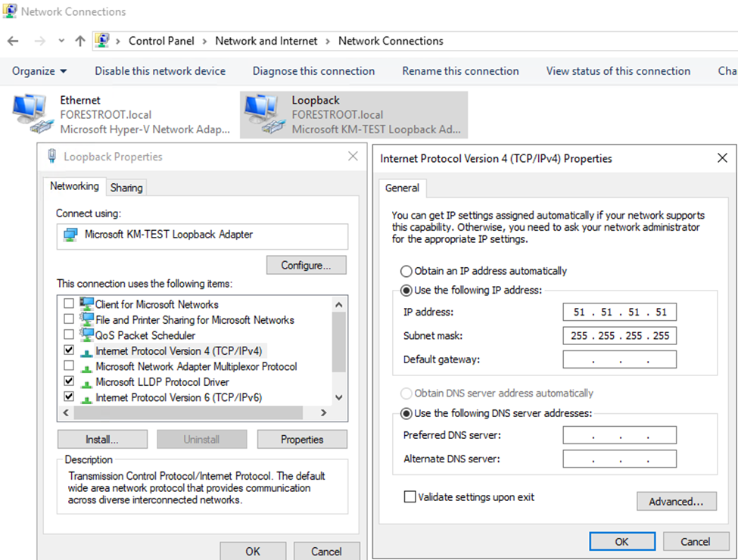Click the Properties button
738x560 pixels.
click(x=302, y=439)
